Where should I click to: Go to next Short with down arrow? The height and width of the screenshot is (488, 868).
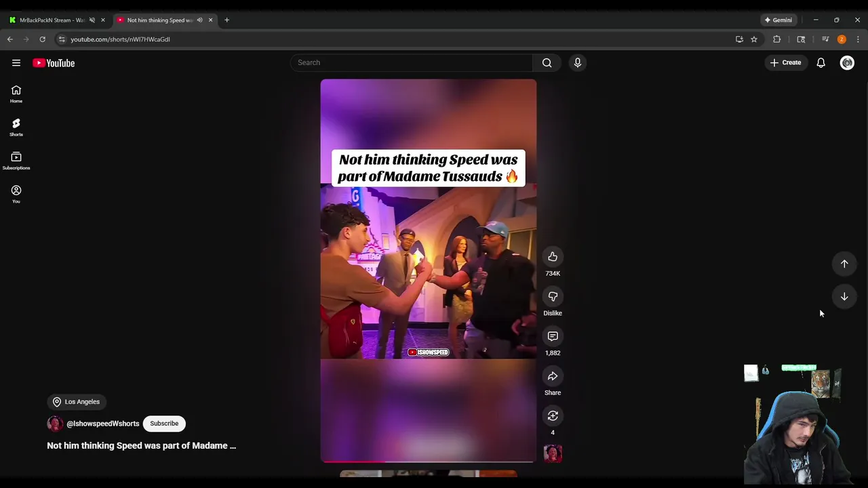[844, 296]
